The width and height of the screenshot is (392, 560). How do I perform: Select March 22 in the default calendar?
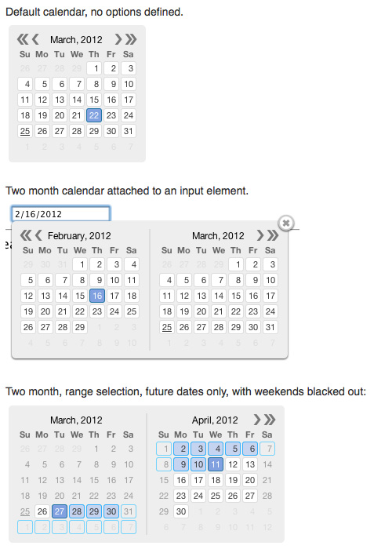94,115
